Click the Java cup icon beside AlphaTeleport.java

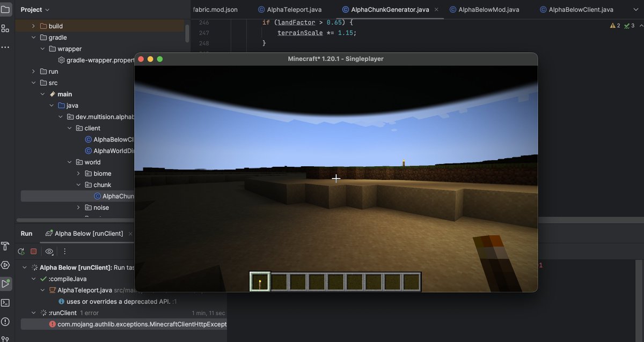pos(53,290)
